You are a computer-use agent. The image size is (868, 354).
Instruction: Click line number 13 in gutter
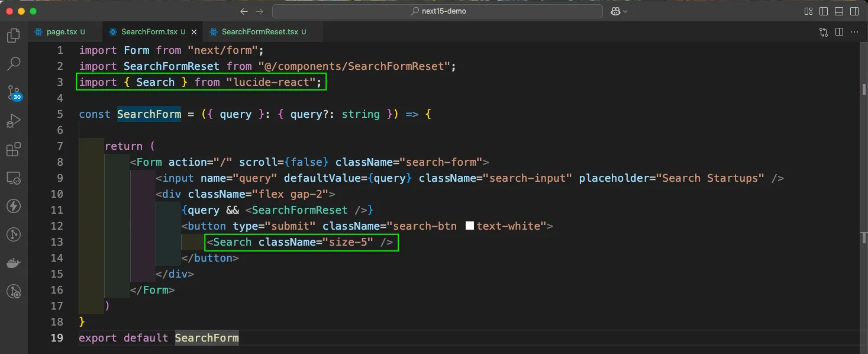(57, 242)
